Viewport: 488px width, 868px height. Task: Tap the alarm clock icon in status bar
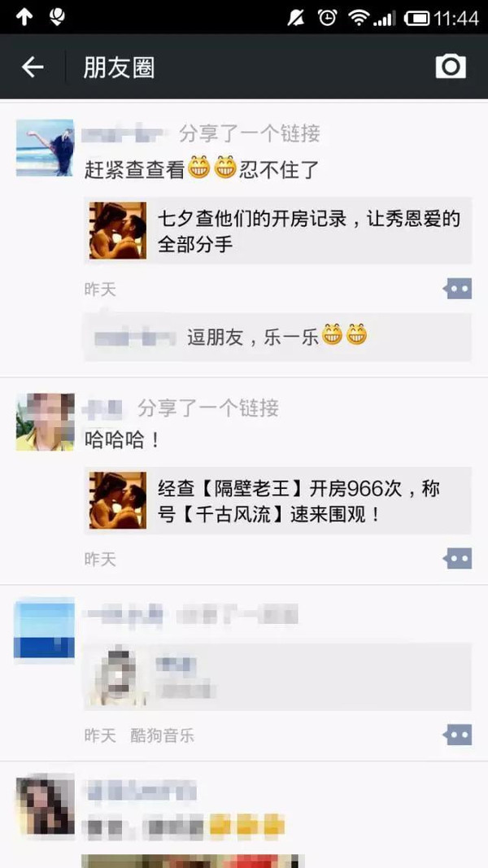(x=328, y=18)
